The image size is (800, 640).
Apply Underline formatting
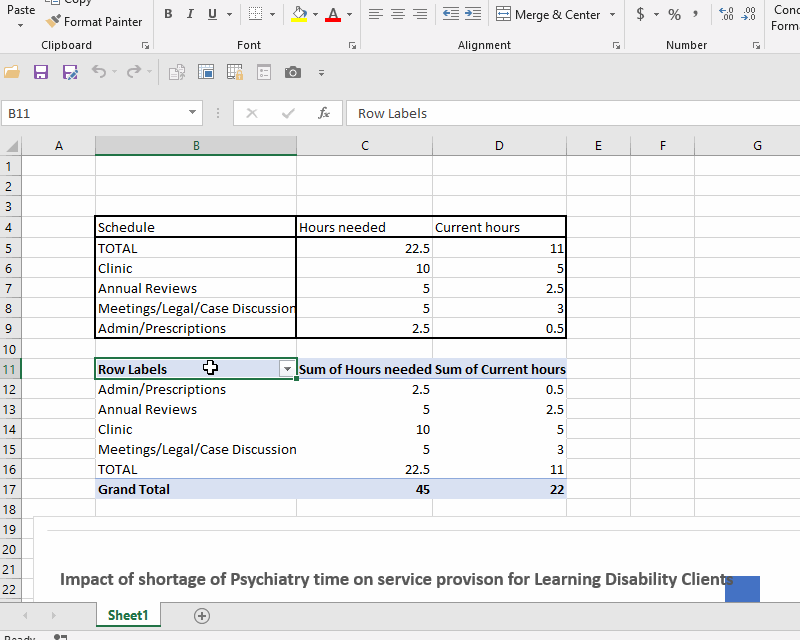[x=213, y=14]
